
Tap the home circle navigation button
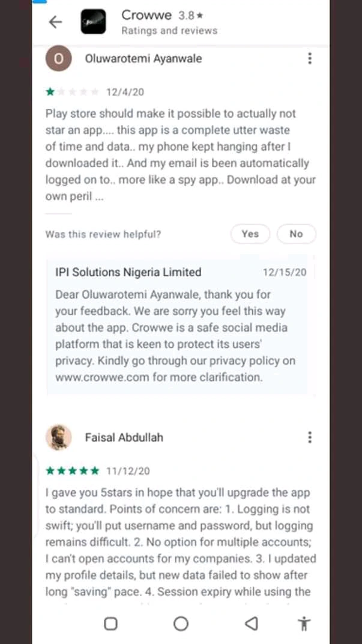point(181,624)
